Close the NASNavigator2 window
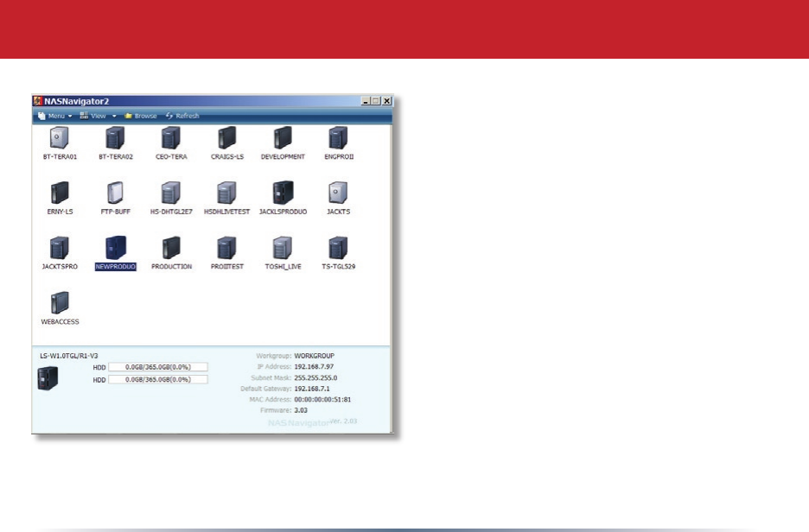 point(386,101)
